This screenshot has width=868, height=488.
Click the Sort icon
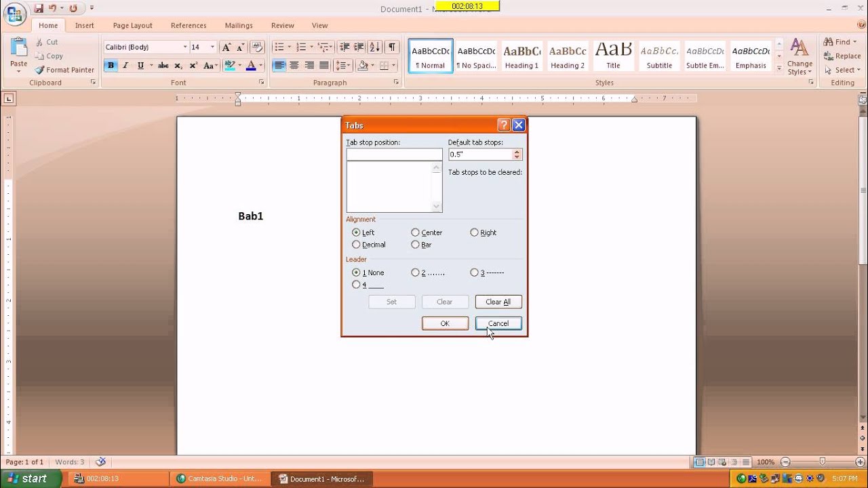pos(375,47)
